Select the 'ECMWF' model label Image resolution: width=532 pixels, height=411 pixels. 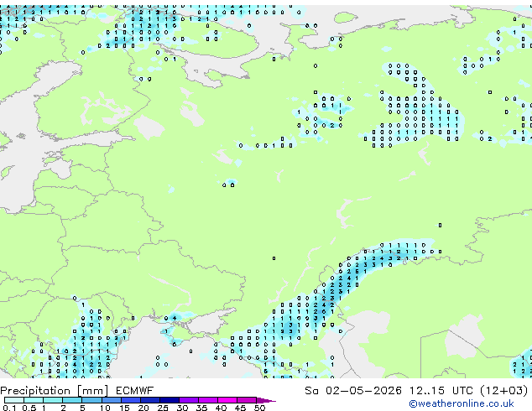click(x=135, y=391)
